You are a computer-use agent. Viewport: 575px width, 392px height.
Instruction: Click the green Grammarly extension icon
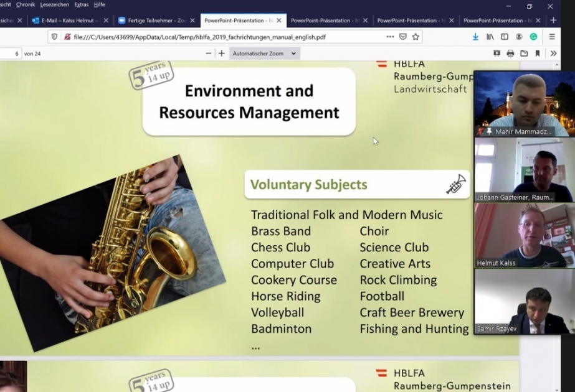533,37
